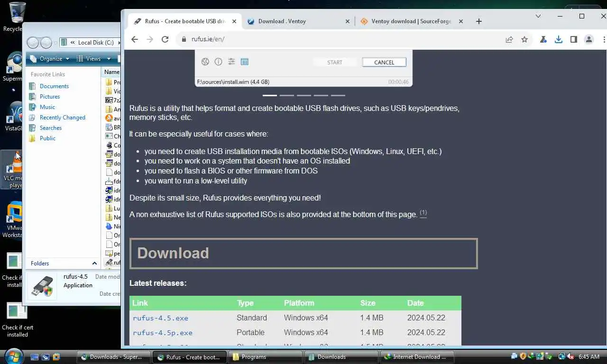Download rufus-4.5.exe link

click(160, 318)
